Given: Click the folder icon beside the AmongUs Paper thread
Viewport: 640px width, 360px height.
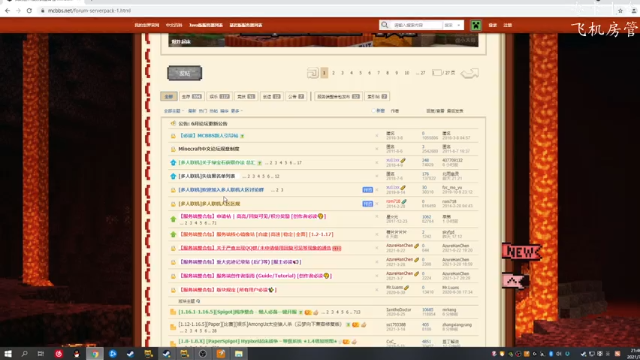Looking at the screenshot, I should (x=173, y=327).
